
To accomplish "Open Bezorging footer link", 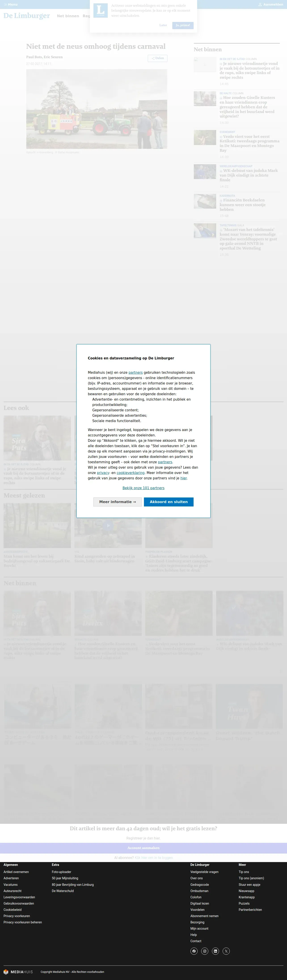I will tap(197, 922).
